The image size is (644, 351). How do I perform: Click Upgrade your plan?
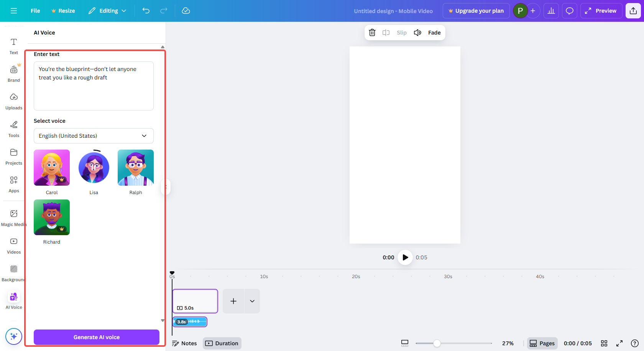476,11
